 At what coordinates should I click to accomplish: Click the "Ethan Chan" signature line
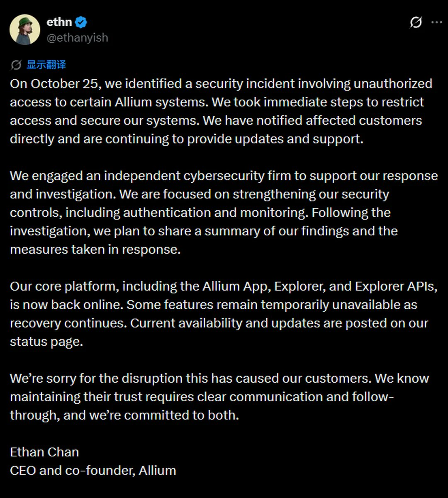(x=44, y=452)
